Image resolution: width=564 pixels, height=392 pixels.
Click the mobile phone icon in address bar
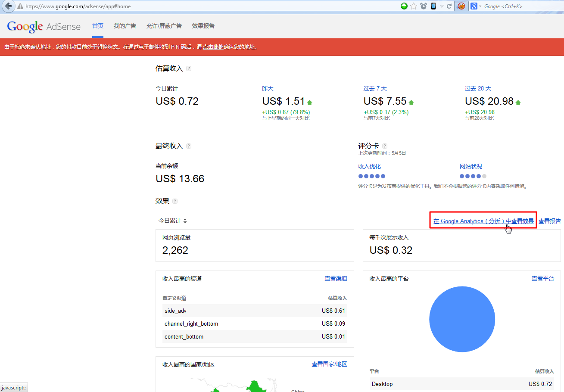433,6
